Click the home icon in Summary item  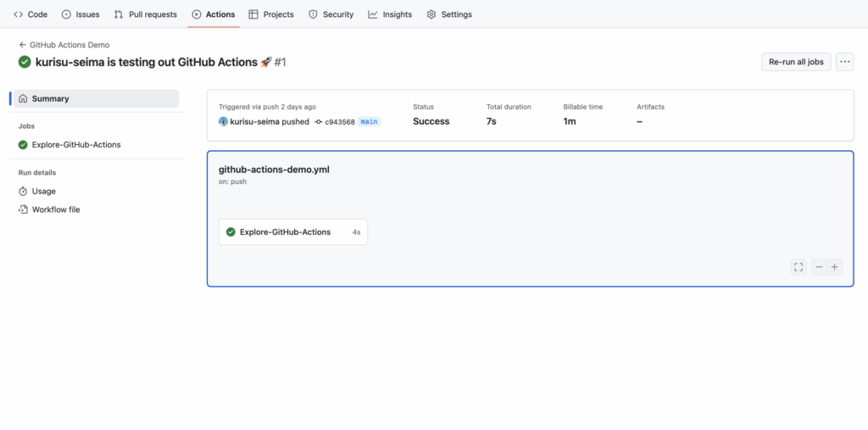[x=23, y=98]
